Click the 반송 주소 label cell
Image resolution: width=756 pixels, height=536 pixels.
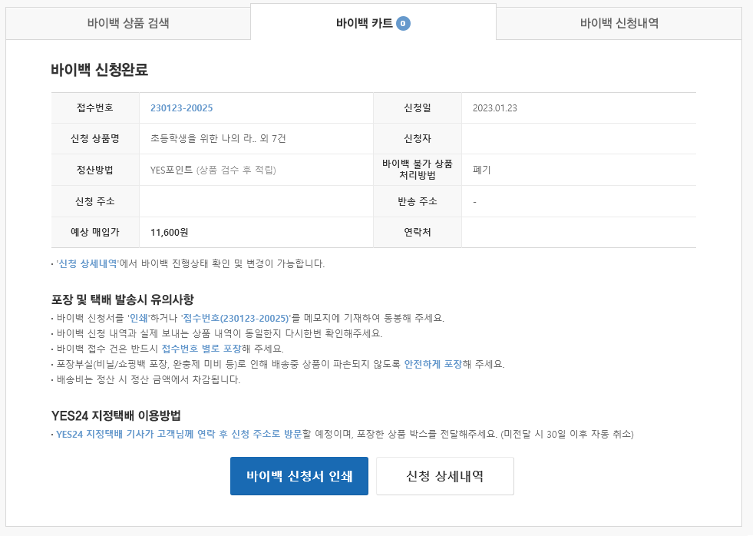click(x=418, y=201)
